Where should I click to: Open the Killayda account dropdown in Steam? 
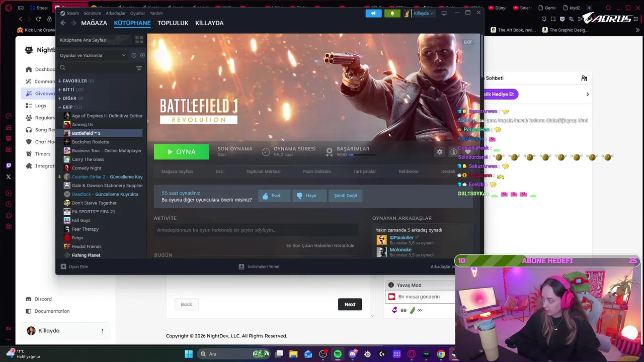419,13
